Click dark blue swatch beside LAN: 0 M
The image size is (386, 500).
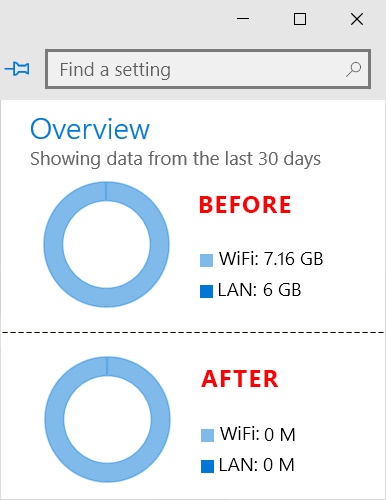pos(207,466)
